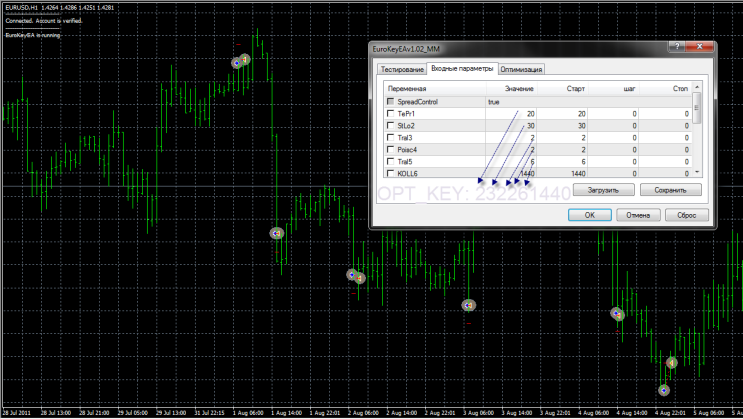Click the Стоп column header
Image resolution: width=743 pixels, height=419 pixels.
tap(666, 89)
